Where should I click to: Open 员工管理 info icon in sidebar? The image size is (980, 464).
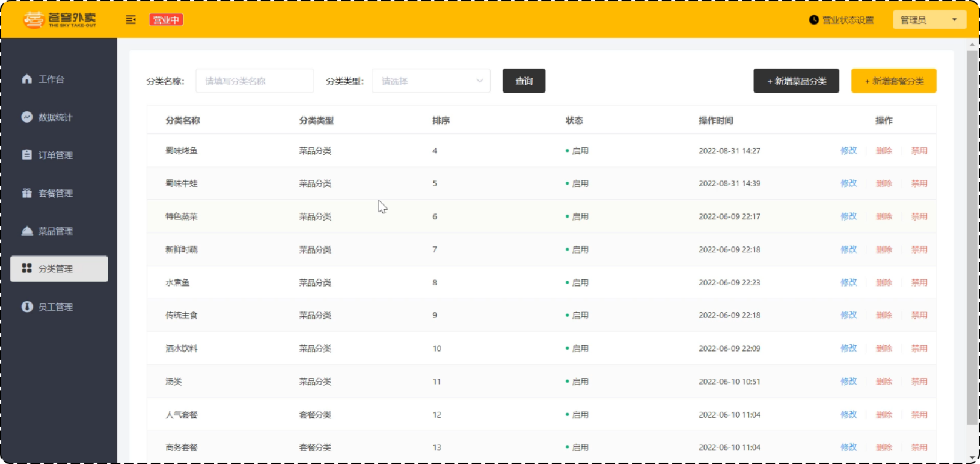(27, 306)
